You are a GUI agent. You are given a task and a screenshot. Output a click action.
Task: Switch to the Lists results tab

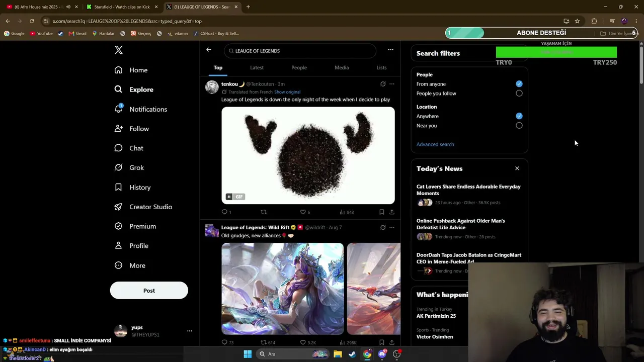point(381,67)
